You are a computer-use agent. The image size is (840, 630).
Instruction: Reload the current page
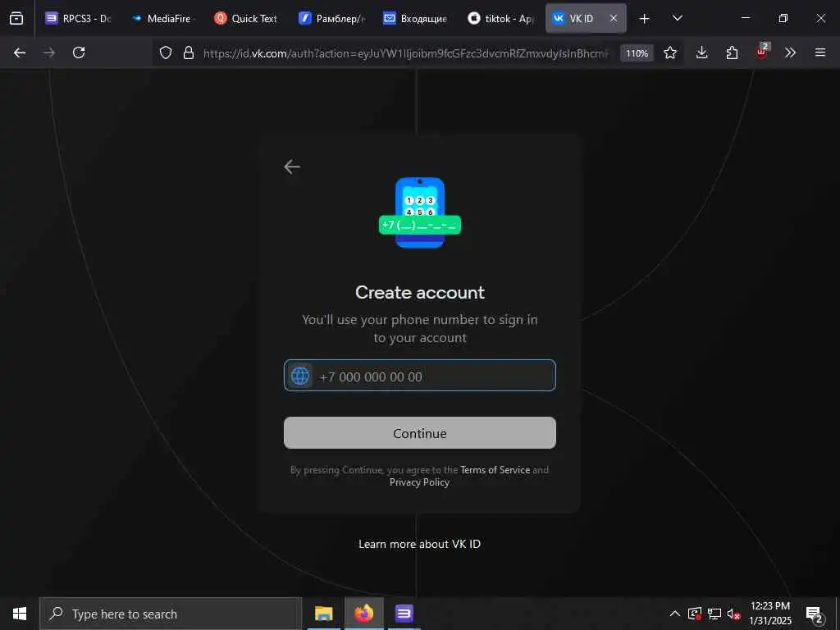pyautogui.click(x=79, y=52)
